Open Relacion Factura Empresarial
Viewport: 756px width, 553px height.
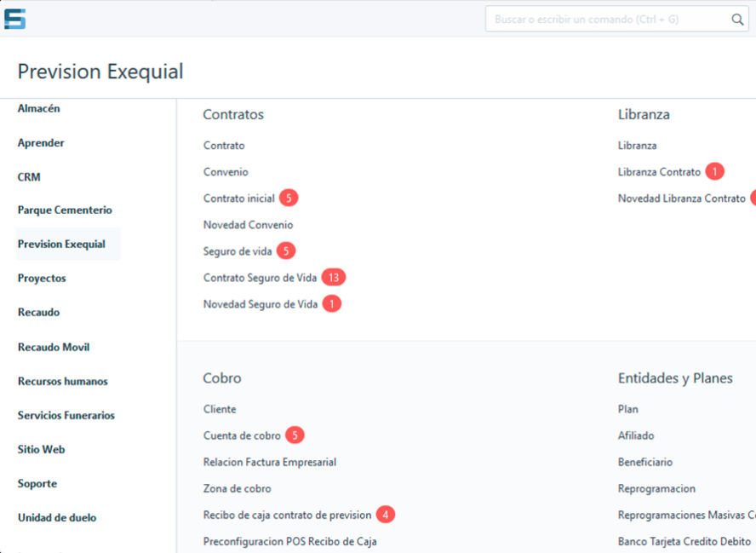coord(270,462)
